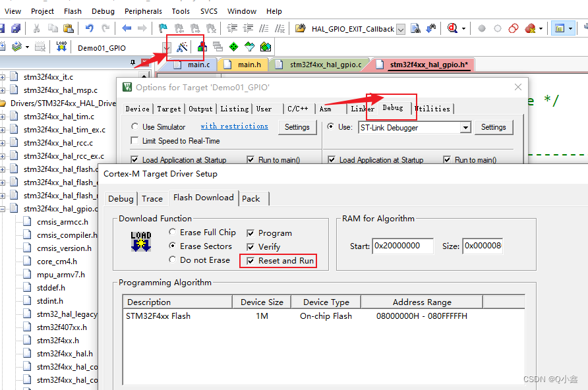The height and width of the screenshot is (390, 588).
Task: Click the Window layout icon
Action: click(x=560, y=28)
